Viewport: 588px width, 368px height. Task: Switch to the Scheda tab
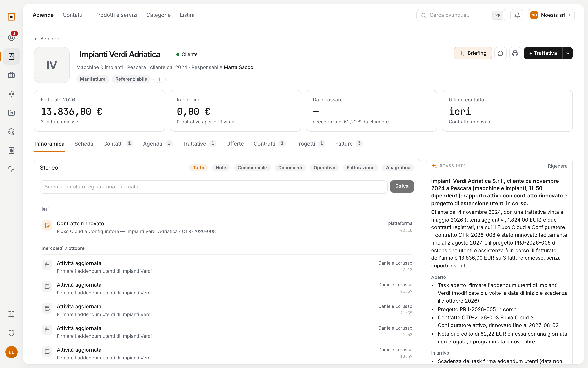[84, 144]
